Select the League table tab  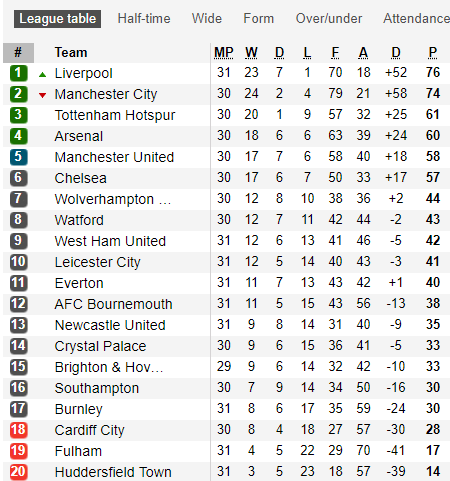click(x=57, y=19)
